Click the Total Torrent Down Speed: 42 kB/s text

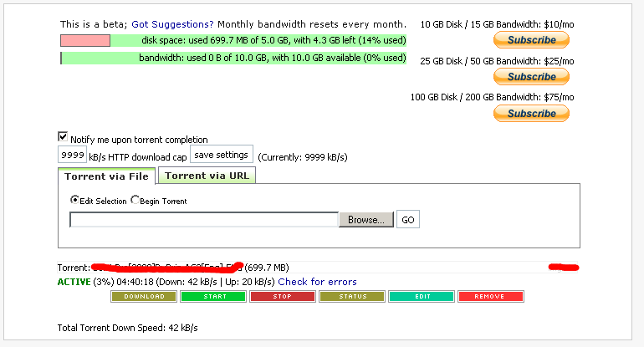coord(127,328)
